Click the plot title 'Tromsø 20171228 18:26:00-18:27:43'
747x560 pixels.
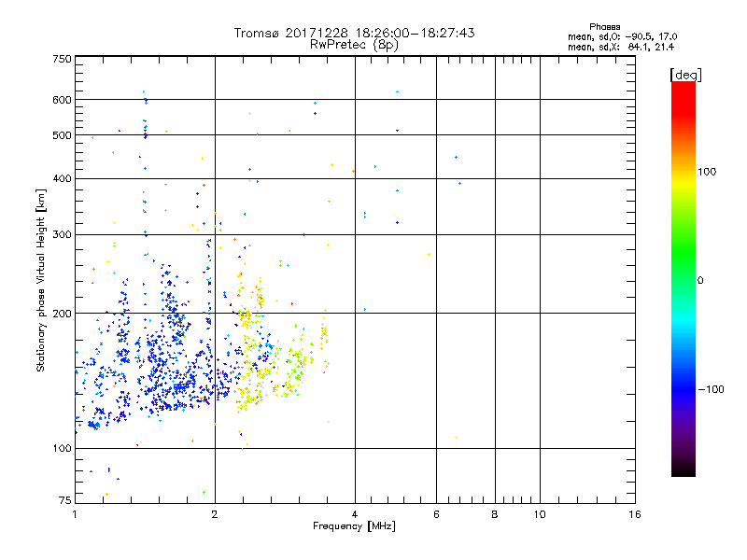pos(354,33)
